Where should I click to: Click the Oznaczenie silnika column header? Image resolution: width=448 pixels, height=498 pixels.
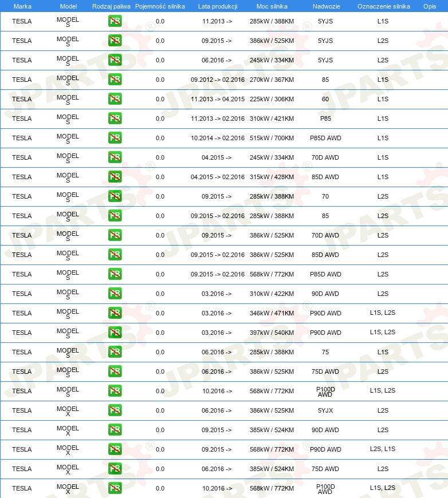[x=383, y=6]
